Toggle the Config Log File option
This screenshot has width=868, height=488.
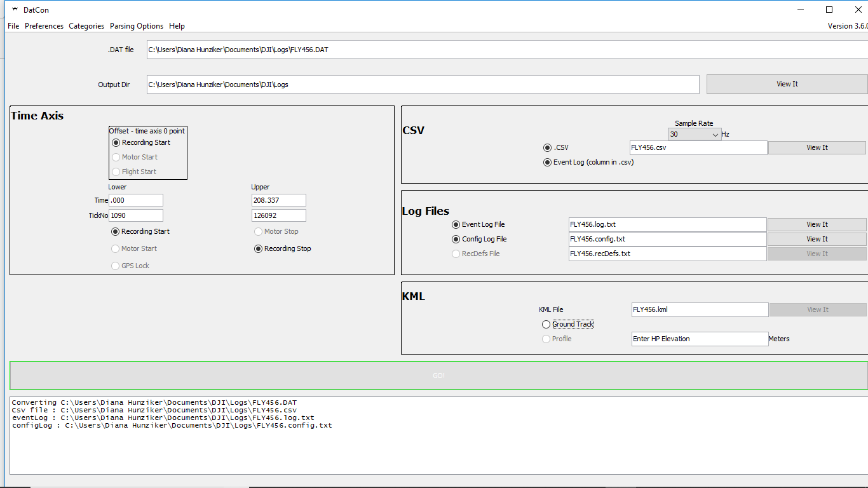point(456,239)
